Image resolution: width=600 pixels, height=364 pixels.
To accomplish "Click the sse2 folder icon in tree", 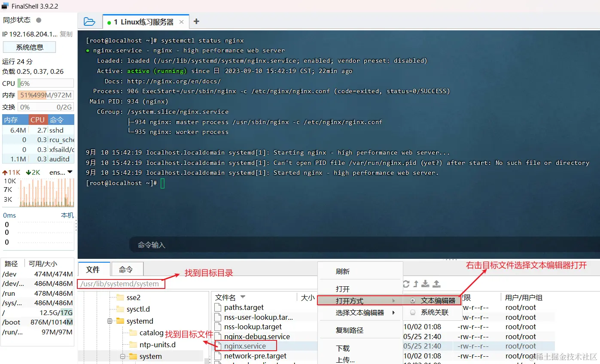I will coord(120,297).
